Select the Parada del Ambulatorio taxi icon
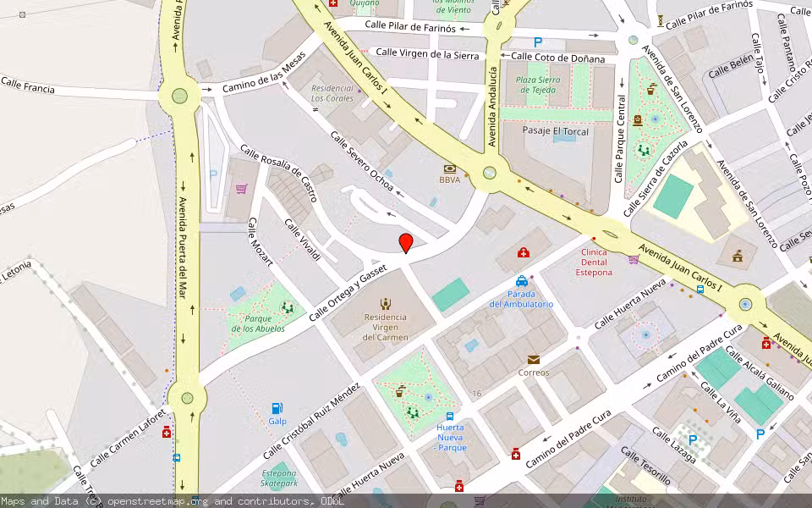Viewport: 812px width, 508px height. pyautogui.click(x=522, y=281)
